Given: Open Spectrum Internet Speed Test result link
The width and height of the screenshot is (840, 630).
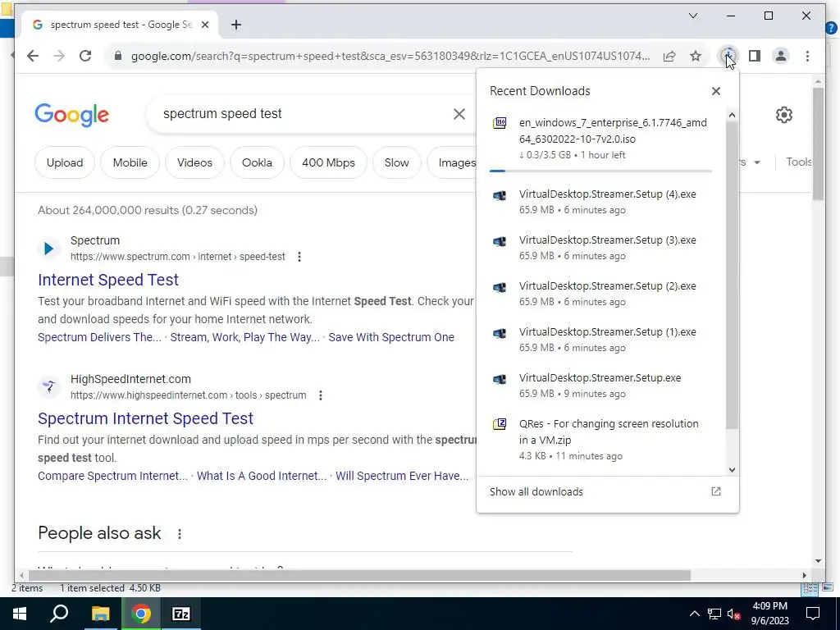Looking at the screenshot, I should 146,418.
